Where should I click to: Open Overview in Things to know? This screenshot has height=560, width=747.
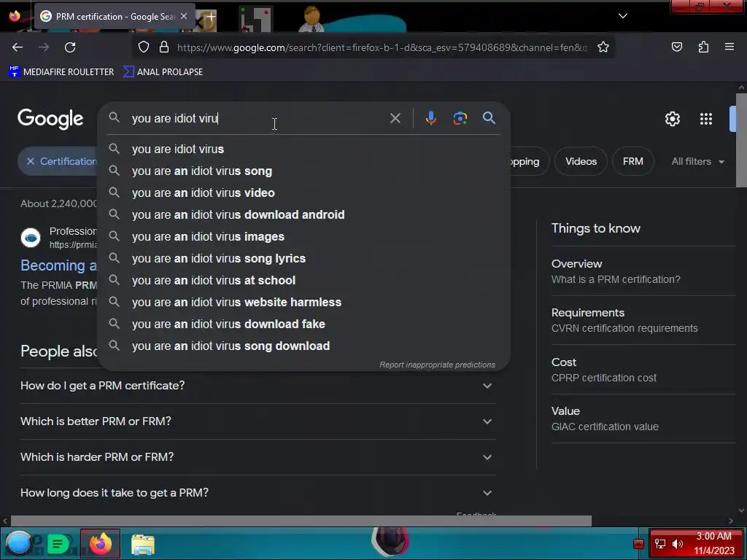643,271
